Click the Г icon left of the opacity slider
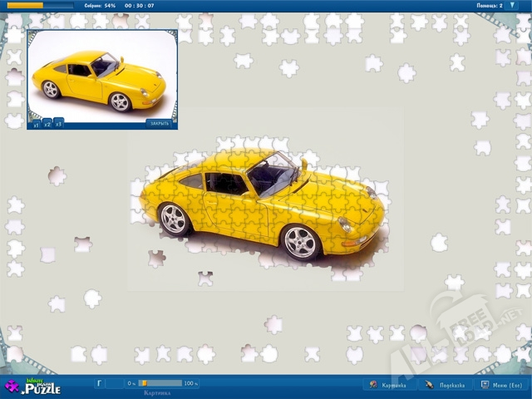 pyautogui.click(x=99, y=383)
